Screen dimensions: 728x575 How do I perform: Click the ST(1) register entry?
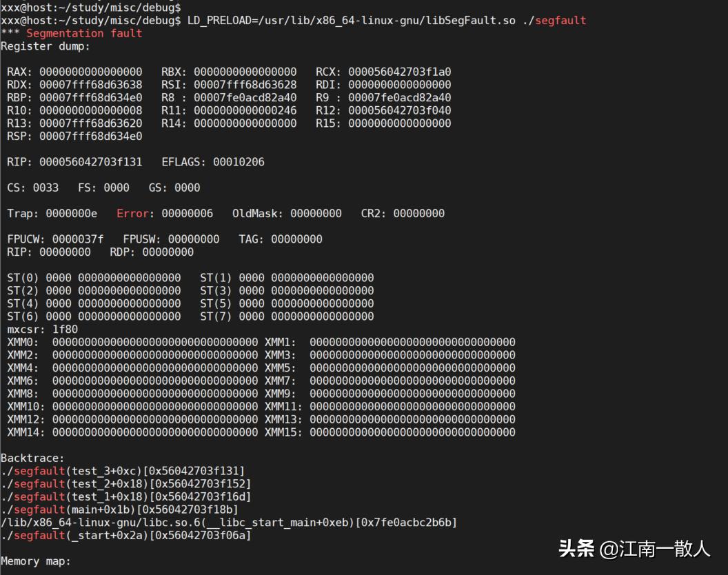pos(287,279)
